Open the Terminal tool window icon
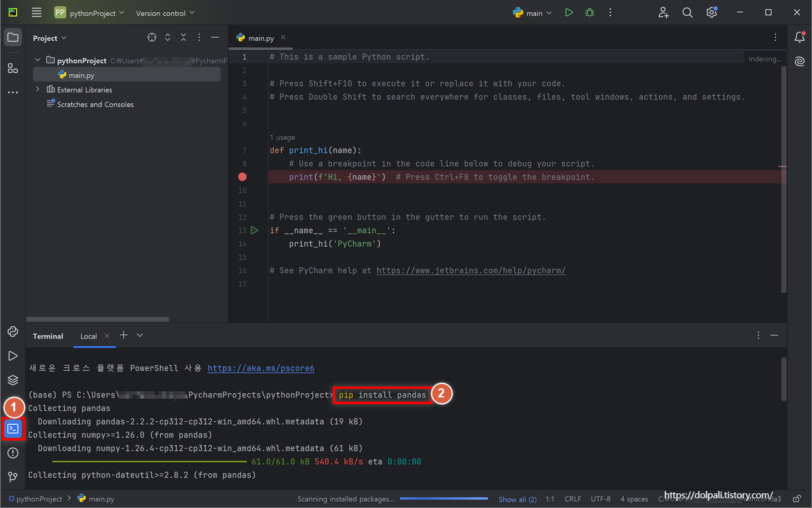812x508 pixels. pyautogui.click(x=13, y=428)
